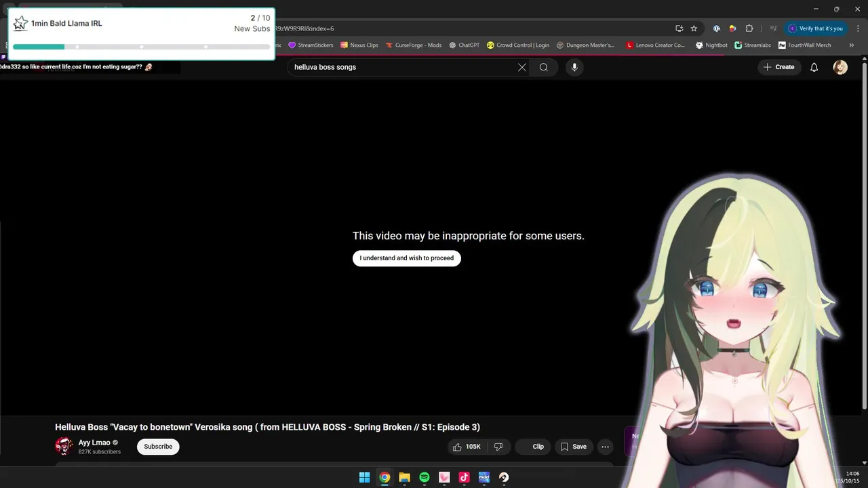Like the video with thumbs up
The image size is (868, 488).
click(466, 447)
